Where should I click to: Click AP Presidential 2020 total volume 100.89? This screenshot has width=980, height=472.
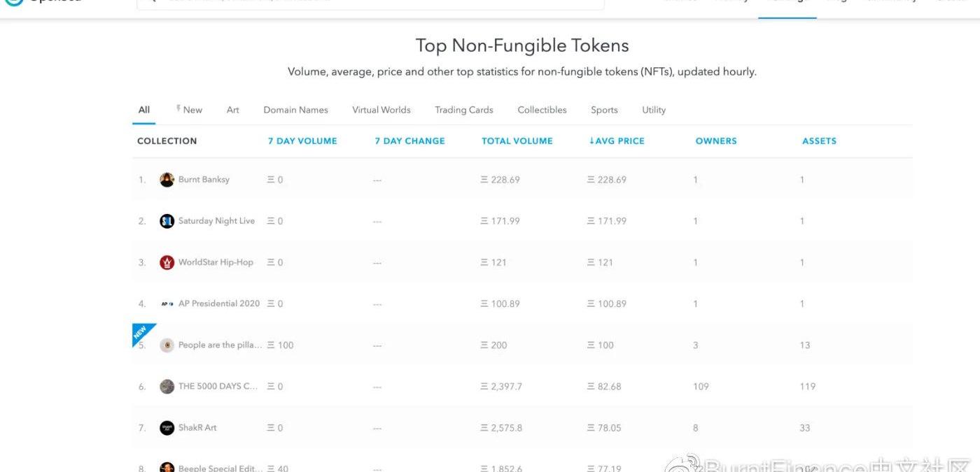[500, 303]
